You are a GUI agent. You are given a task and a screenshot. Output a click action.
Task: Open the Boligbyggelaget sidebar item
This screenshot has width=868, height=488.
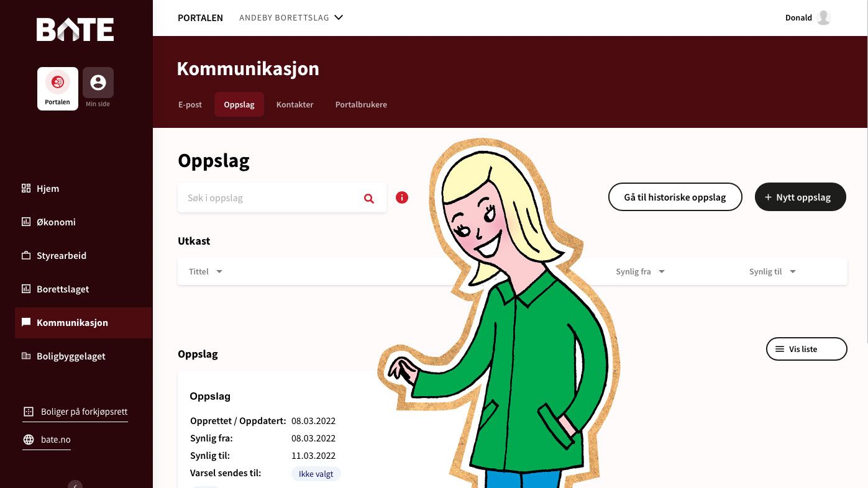[x=71, y=356]
